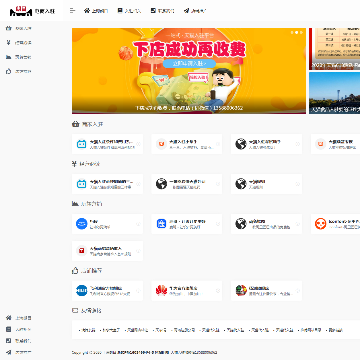Click the bar chart section heading
This screenshot has width=360, height=360.
tap(87, 203)
